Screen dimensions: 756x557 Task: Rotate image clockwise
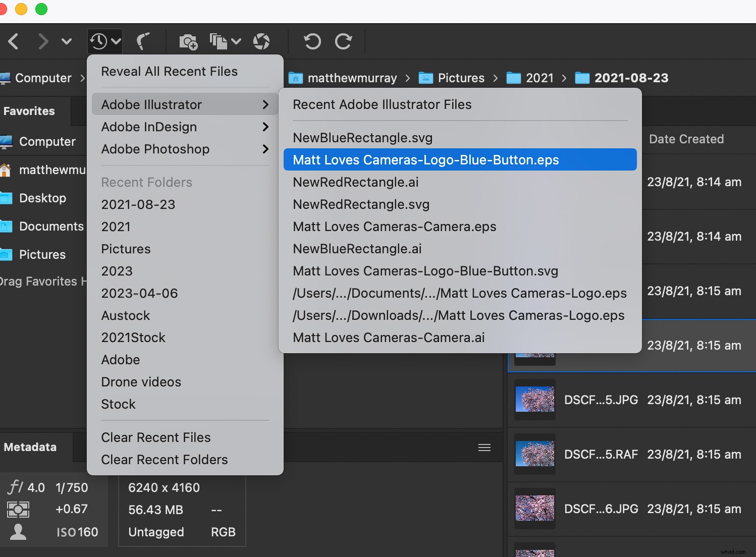pos(344,41)
